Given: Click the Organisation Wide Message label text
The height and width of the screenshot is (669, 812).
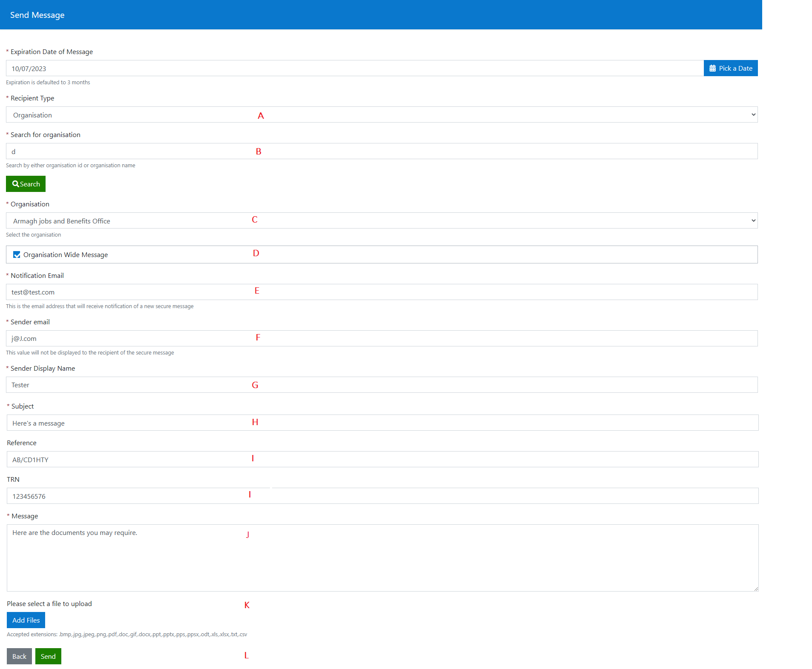Looking at the screenshot, I should coord(66,255).
